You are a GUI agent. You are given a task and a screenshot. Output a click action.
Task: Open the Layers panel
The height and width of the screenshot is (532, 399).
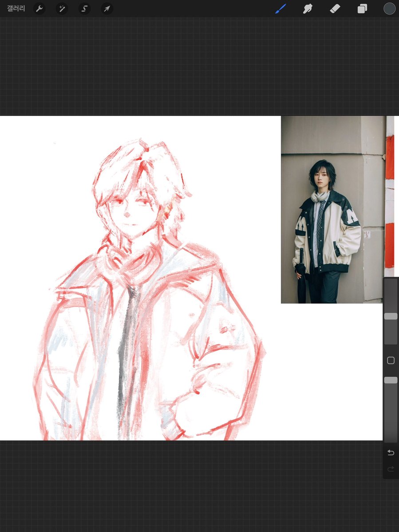(362, 8)
